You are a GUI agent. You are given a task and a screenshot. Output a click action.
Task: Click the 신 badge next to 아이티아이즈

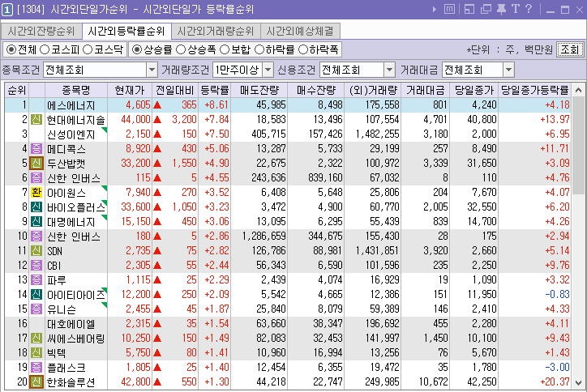coord(36,295)
